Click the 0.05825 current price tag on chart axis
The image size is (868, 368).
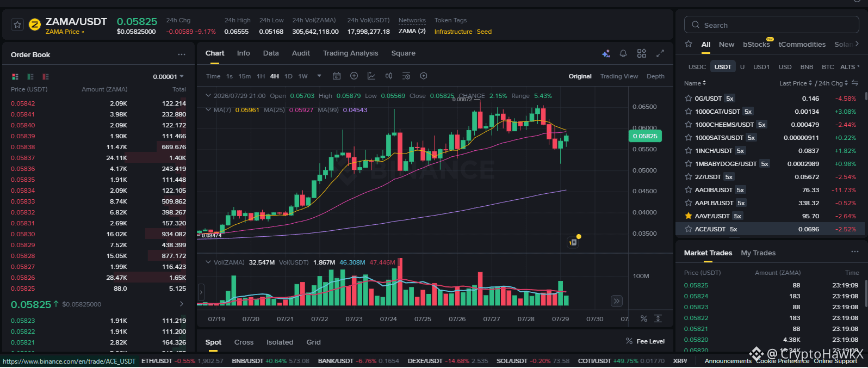tap(644, 136)
